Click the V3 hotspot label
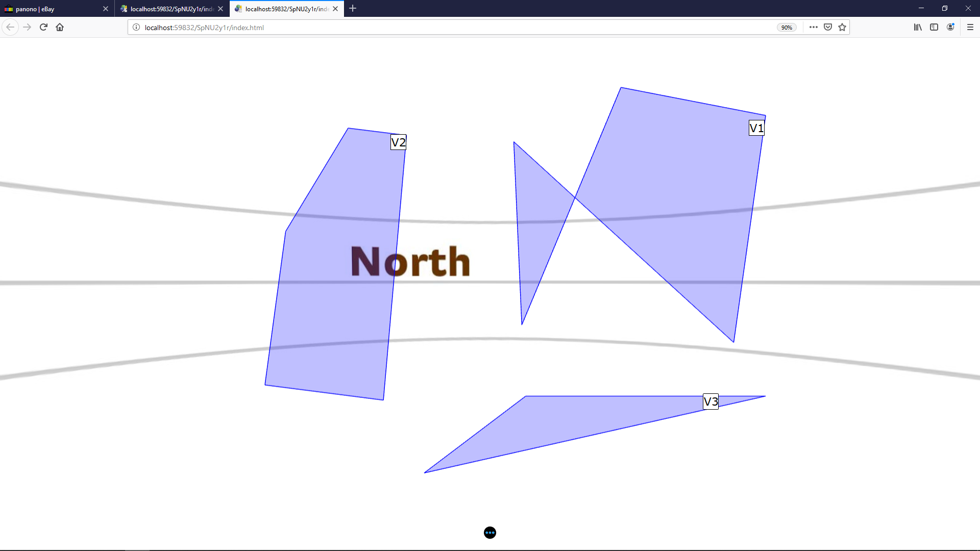The height and width of the screenshot is (551, 980). pos(710,402)
